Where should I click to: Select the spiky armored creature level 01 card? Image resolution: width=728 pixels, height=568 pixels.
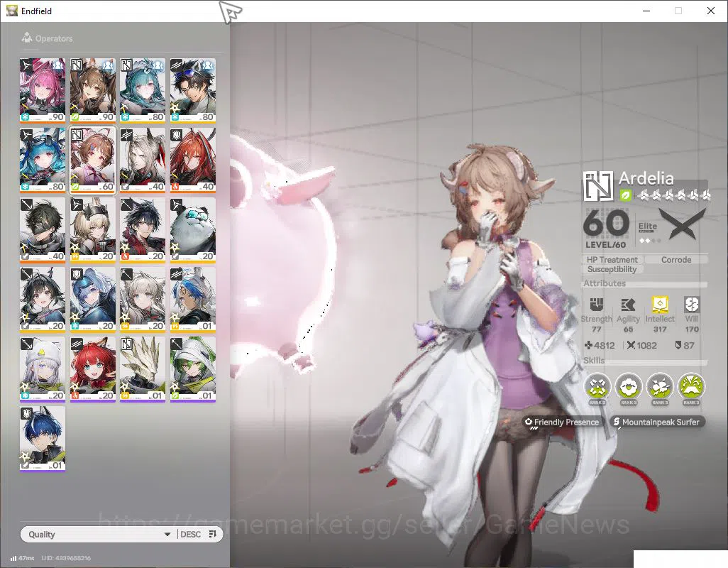[x=143, y=369]
